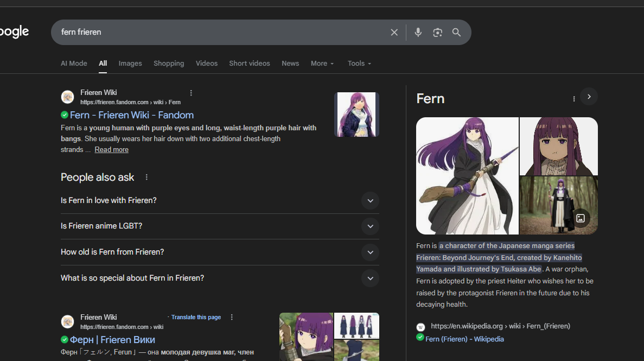
Task: Select the All results tab
Action: tap(103, 64)
